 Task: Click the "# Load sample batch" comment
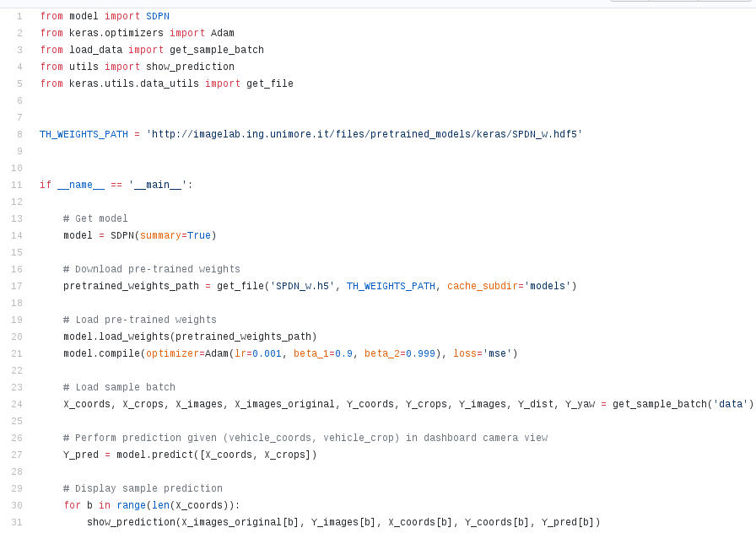[x=119, y=387]
